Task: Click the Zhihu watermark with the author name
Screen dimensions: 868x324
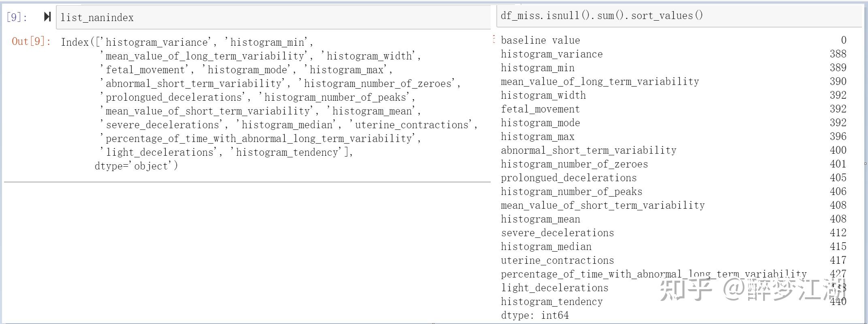Action: click(753, 290)
